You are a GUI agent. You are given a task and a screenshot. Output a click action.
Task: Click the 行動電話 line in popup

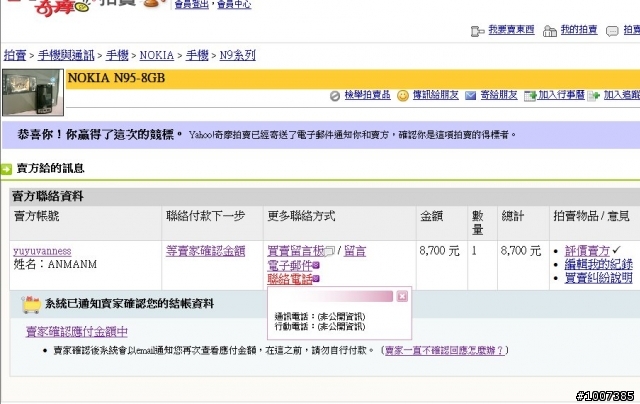320,326
